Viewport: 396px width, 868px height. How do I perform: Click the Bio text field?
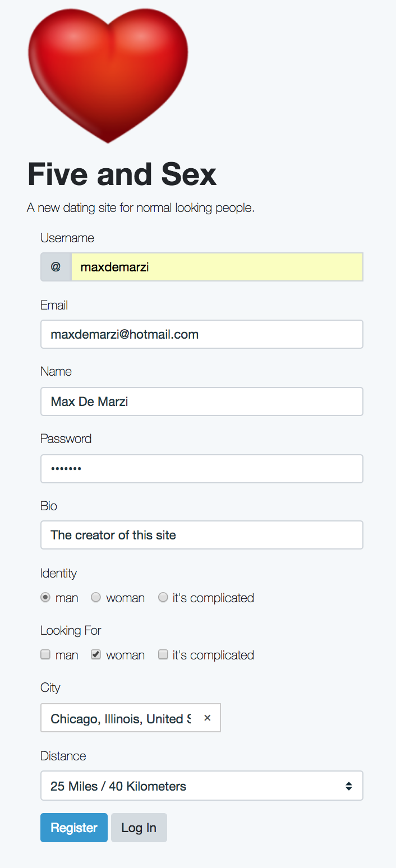201,535
